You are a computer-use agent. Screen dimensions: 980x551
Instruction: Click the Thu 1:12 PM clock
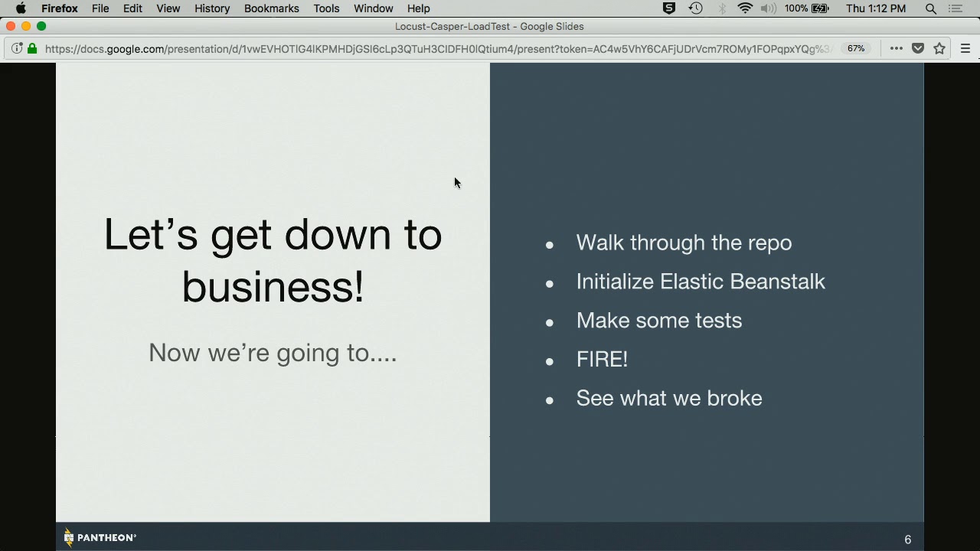pyautogui.click(x=876, y=8)
